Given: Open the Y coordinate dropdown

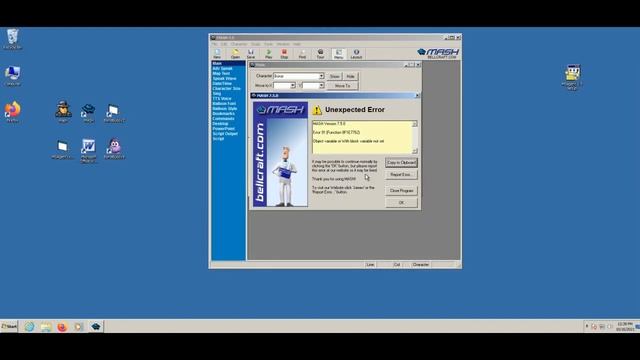Looking at the screenshot, I should point(321,86).
